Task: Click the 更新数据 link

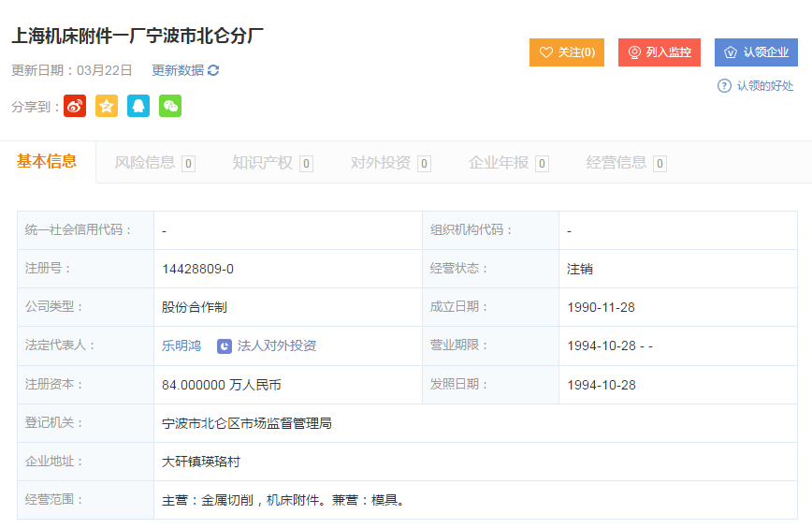Action: (x=178, y=70)
